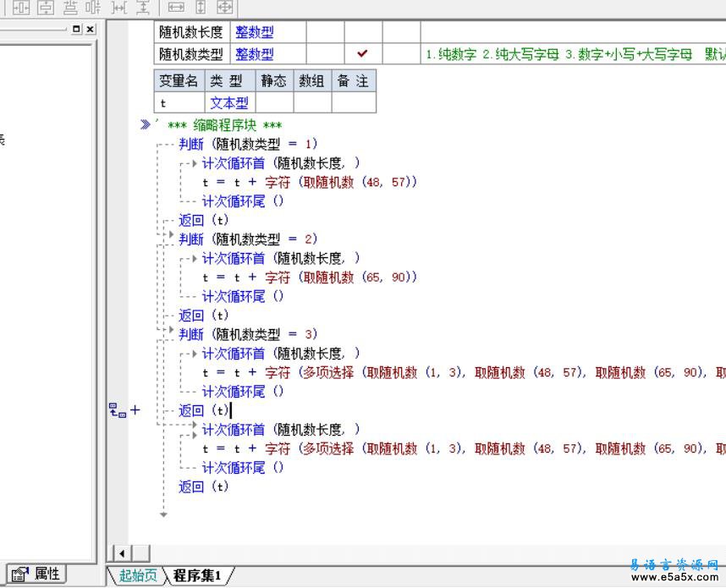Click the equal vertical spacing toolbar icon

click(143, 7)
